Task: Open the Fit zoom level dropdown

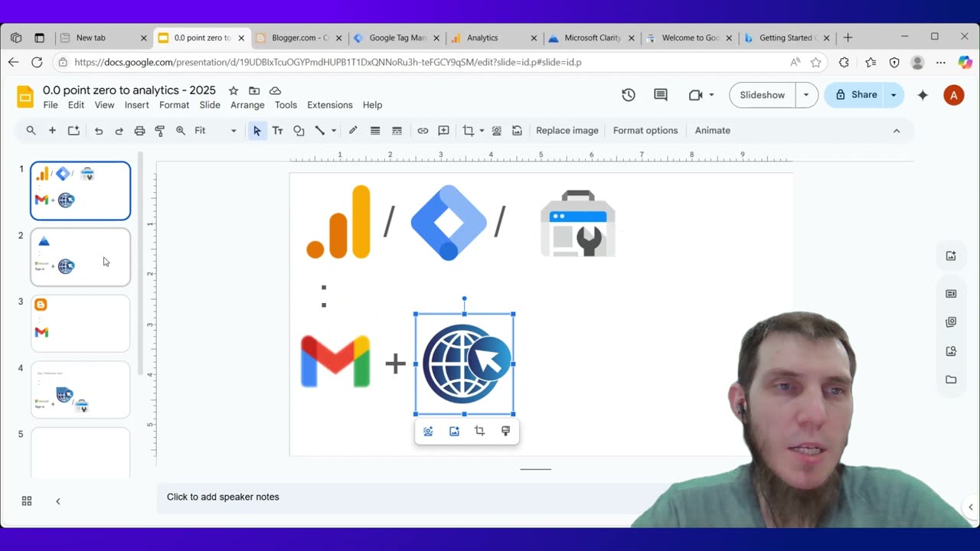Action: point(216,131)
